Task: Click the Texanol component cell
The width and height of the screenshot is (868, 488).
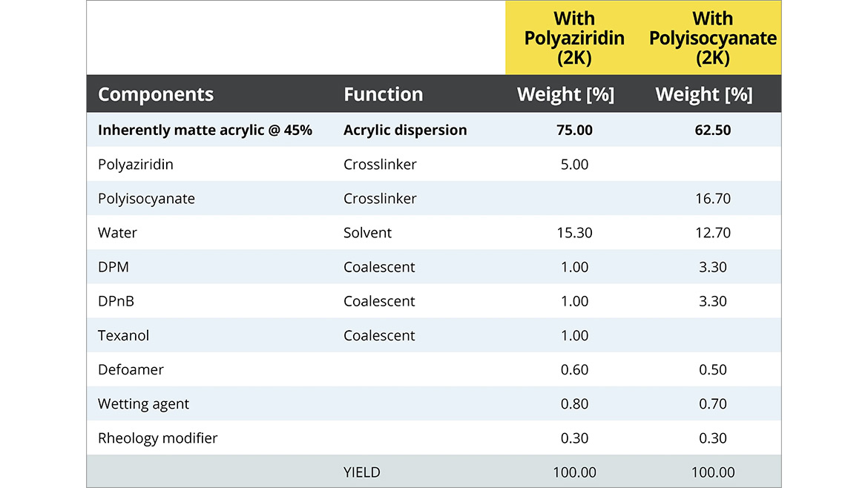Action: 123,335
